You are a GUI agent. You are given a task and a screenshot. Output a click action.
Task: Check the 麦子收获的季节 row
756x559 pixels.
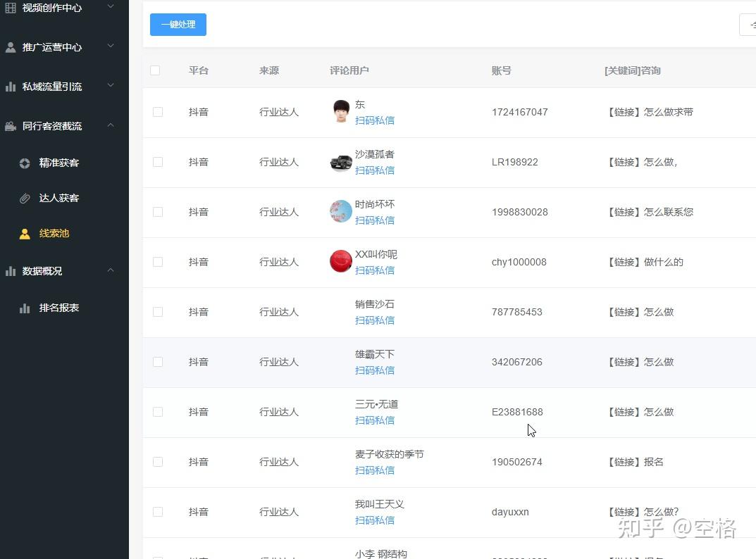point(158,462)
